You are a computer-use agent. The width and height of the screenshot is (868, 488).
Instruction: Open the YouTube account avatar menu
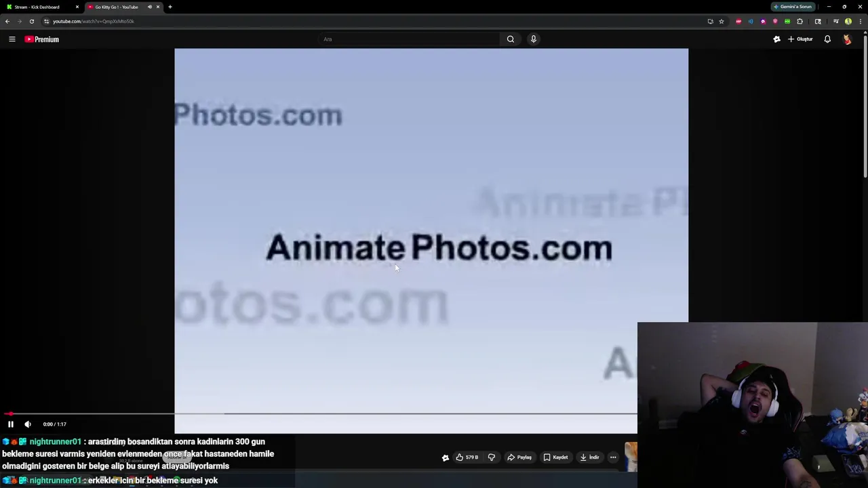(847, 39)
